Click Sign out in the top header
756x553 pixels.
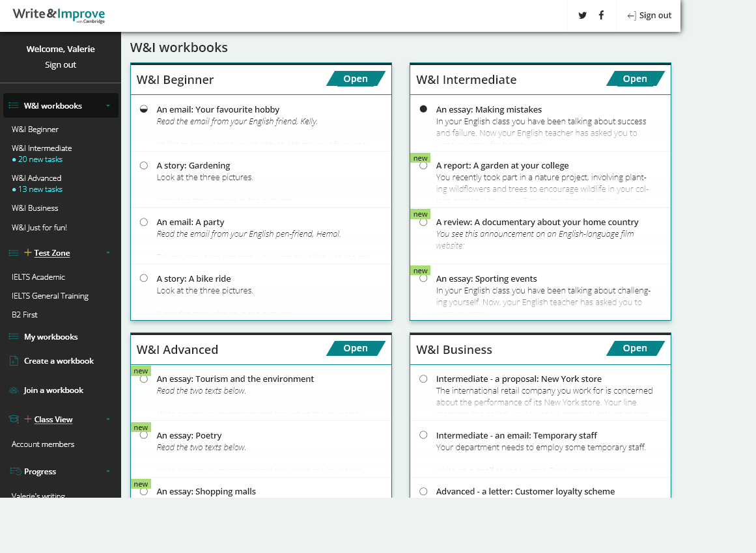[x=649, y=16]
